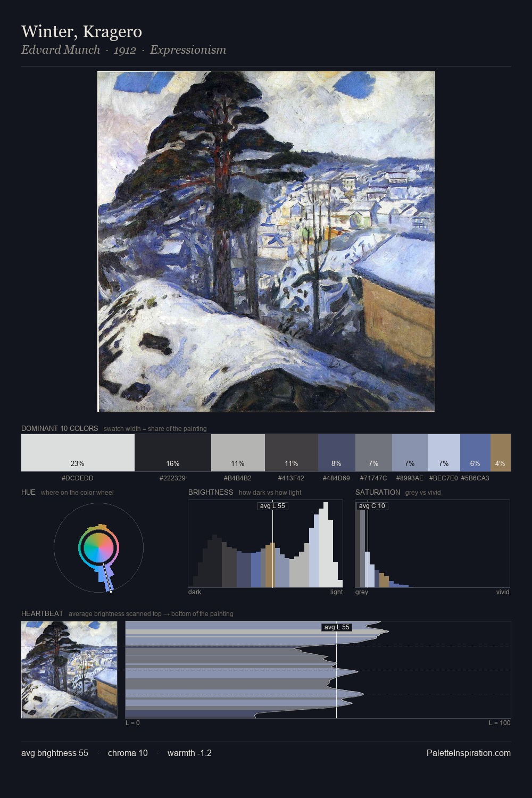Click the 'L = 0' axis label
The height and width of the screenshot is (798, 532).
[132, 722]
